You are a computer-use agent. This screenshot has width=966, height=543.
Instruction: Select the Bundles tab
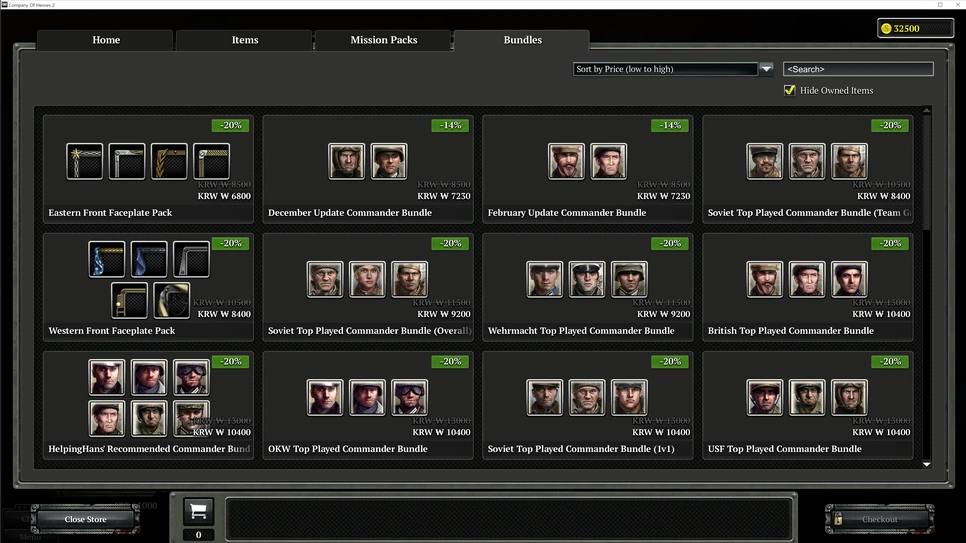point(522,40)
